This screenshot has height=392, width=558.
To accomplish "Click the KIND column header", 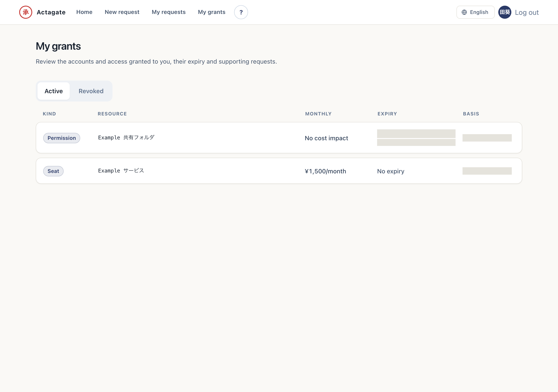I will click(x=49, y=114).
